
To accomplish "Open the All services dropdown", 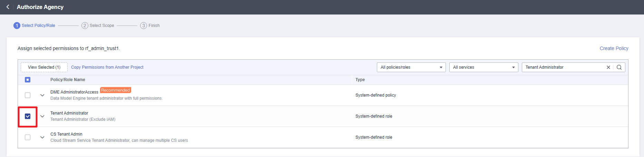I will point(484,67).
